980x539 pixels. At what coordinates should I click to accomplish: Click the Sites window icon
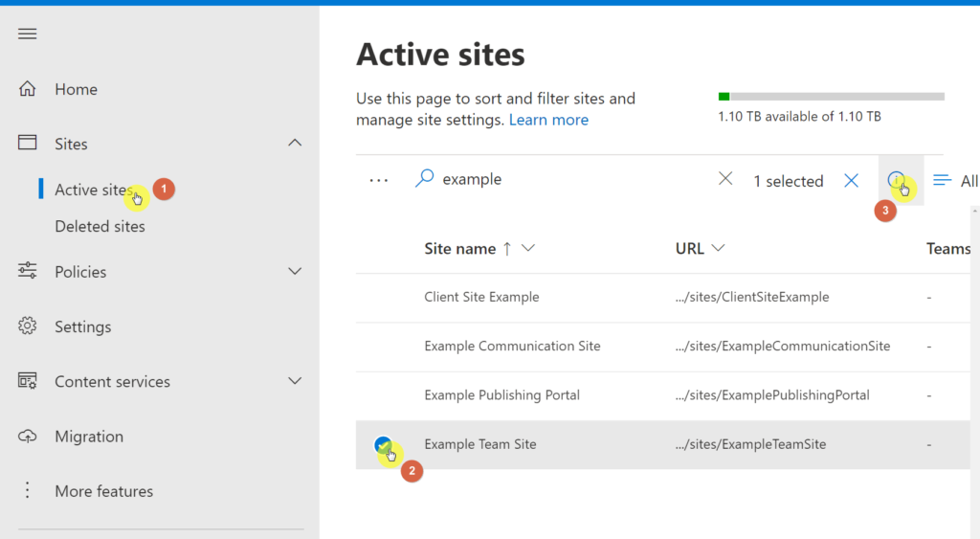27,143
